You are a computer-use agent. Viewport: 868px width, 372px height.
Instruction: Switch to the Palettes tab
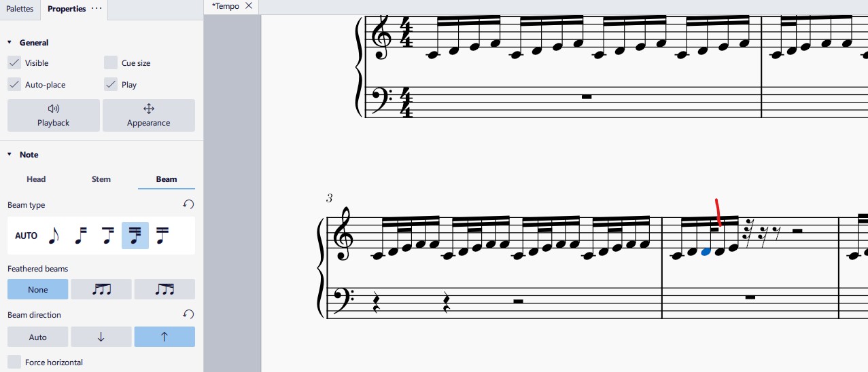tap(20, 9)
